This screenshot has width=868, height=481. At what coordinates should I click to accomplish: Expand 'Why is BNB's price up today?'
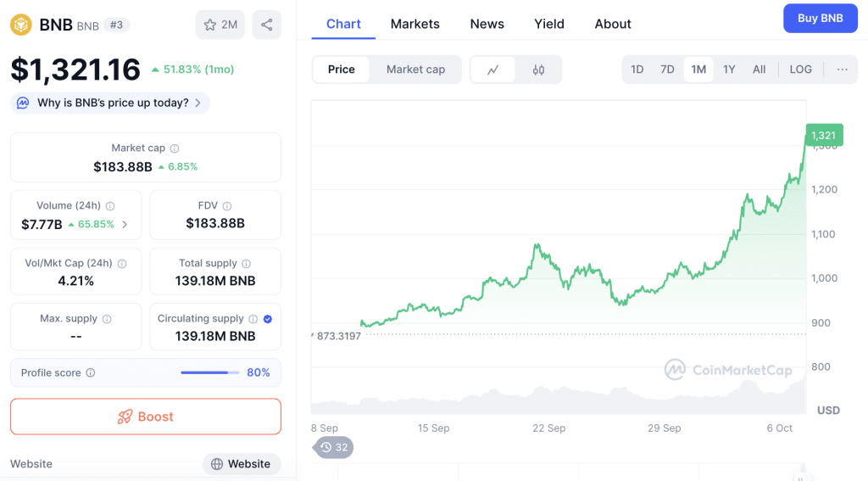(x=110, y=103)
